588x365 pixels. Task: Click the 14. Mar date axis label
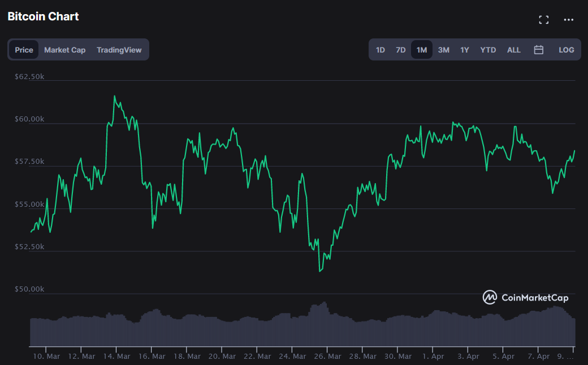tap(116, 357)
